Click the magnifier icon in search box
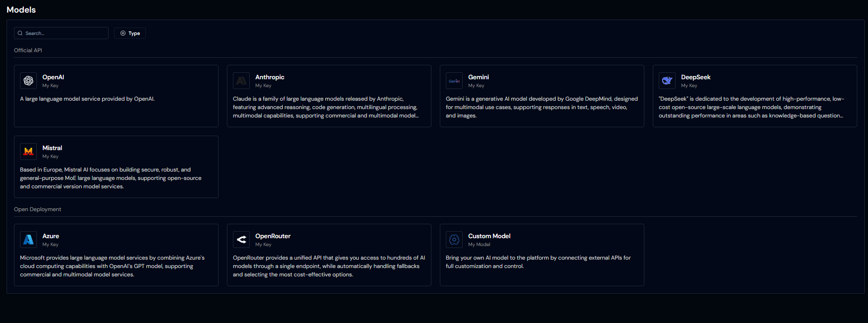The image size is (868, 323). point(20,33)
